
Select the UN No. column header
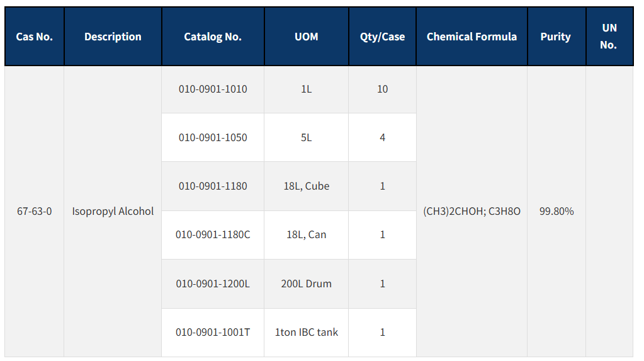609,37
